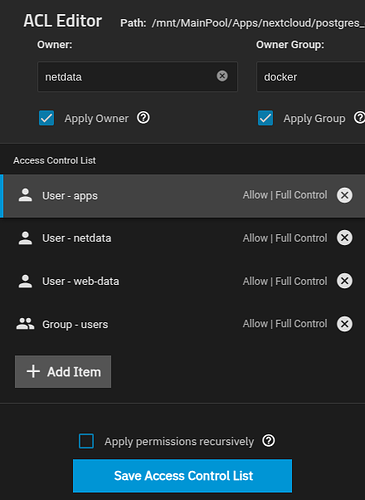Remove the User - netdata ACL entry

point(344,238)
